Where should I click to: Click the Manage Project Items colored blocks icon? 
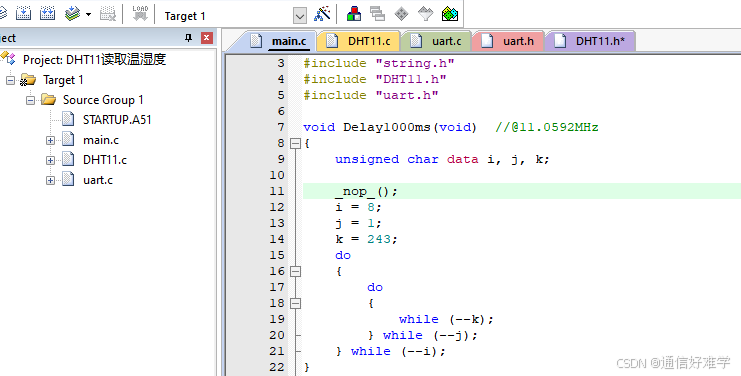point(354,14)
